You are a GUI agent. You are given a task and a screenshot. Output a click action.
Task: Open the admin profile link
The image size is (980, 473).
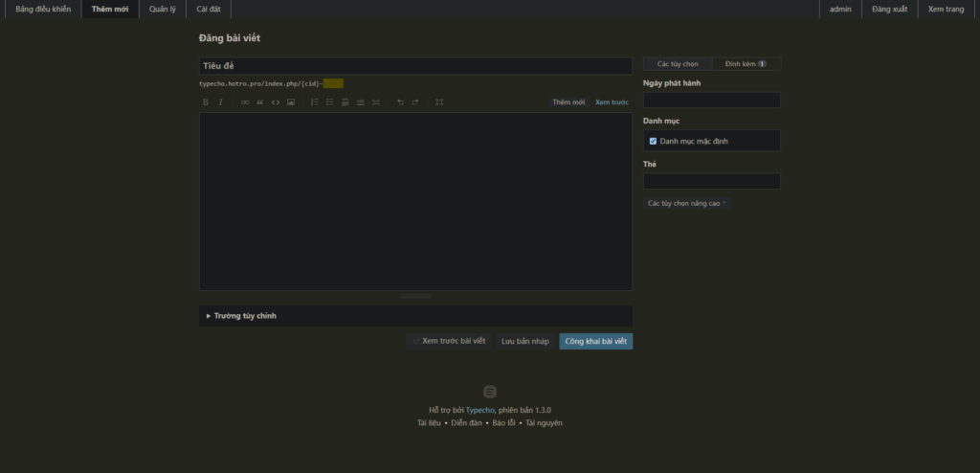[840, 9]
